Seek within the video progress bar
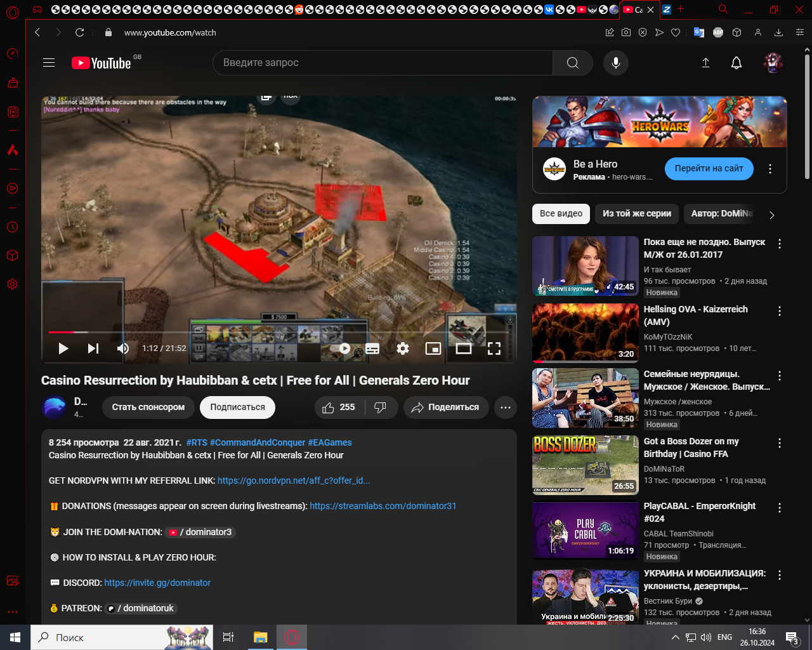812x650 pixels. point(279,332)
